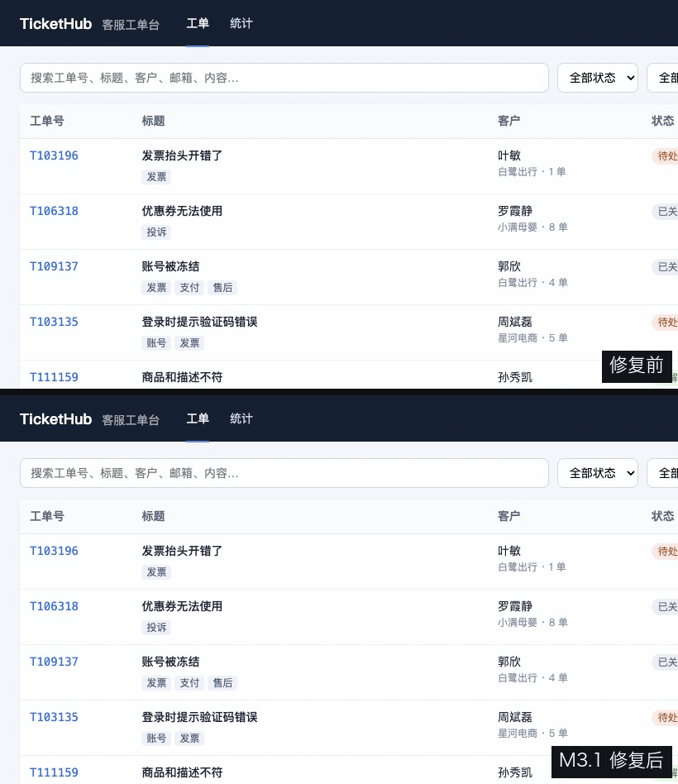
Task: Click customer 叶敏 in the 修复前 panel
Action: tap(509, 155)
